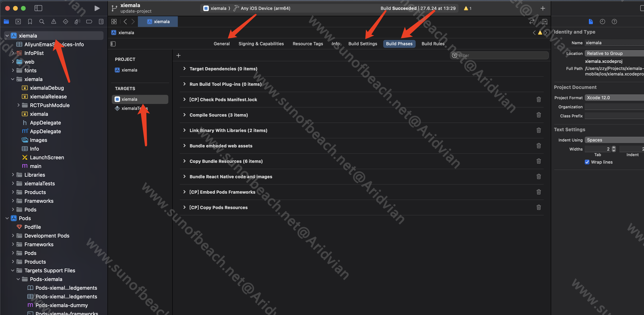644x315 pixels.
Task: Open the Podfile in navigator
Action: tap(33, 227)
